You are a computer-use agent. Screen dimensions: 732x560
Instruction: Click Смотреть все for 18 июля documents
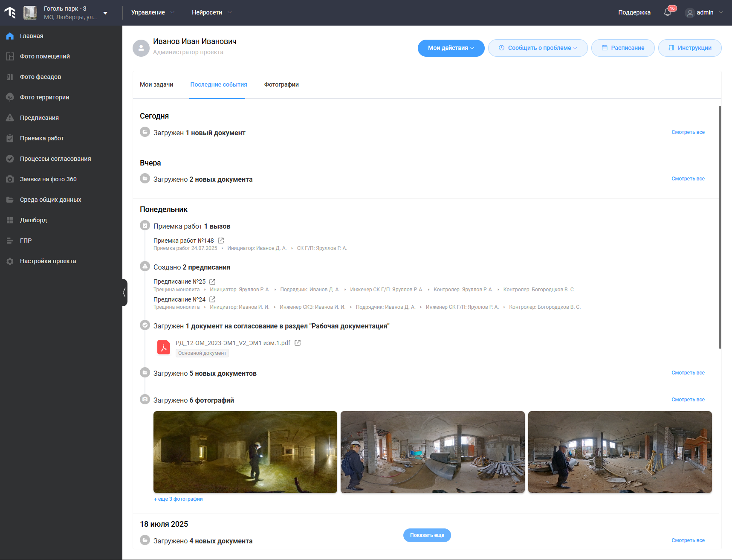point(688,540)
